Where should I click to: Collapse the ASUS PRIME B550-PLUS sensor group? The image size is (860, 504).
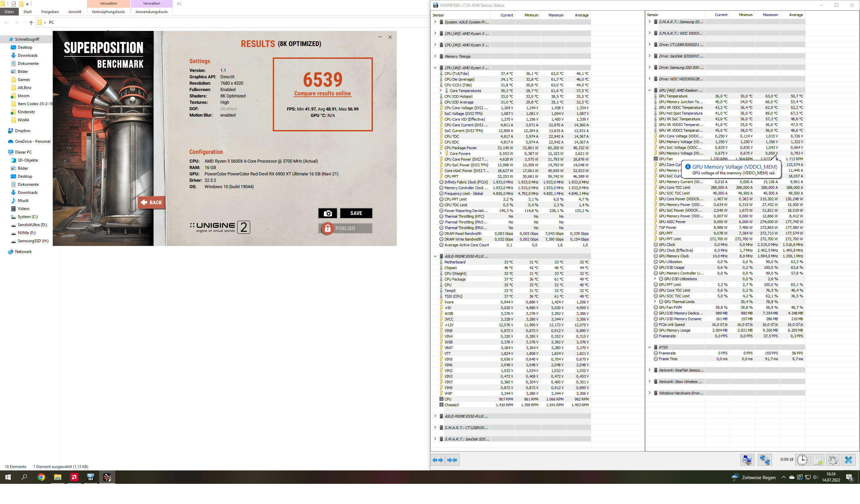pyautogui.click(x=435, y=256)
